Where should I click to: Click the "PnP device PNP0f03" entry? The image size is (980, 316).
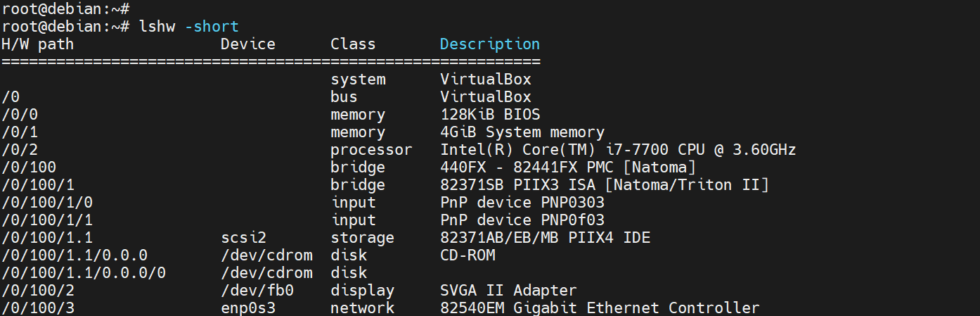point(522,220)
